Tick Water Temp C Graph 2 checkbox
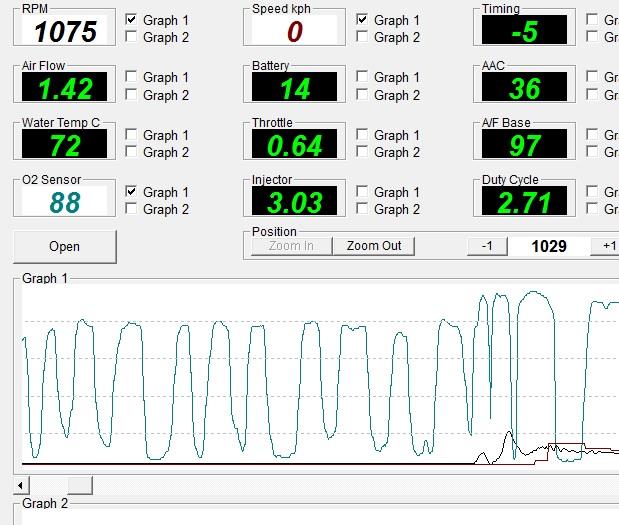The image size is (619, 525). (x=131, y=151)
